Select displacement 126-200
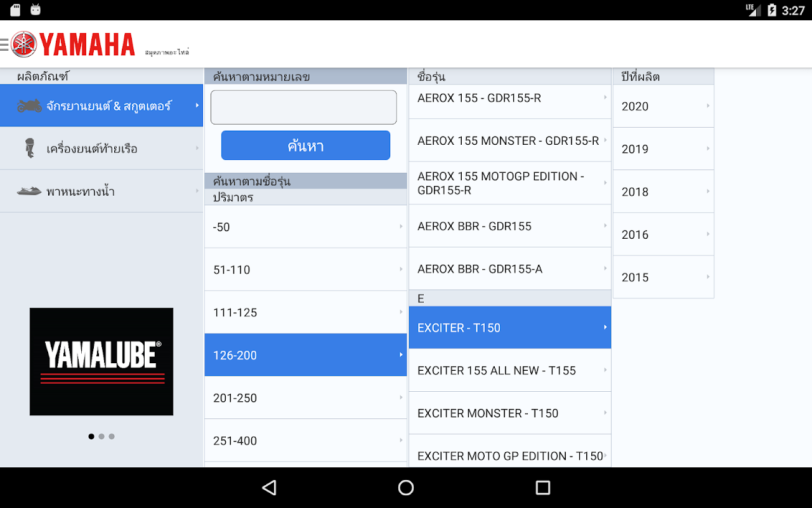Screen dimensions: 812x508 (306, 355)
